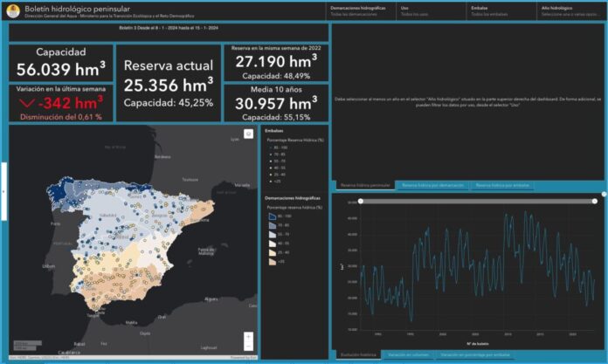Expand the left side panel handle
Image resolution: width=608 pixels, height=364 pixels.
tap(3, 189)
